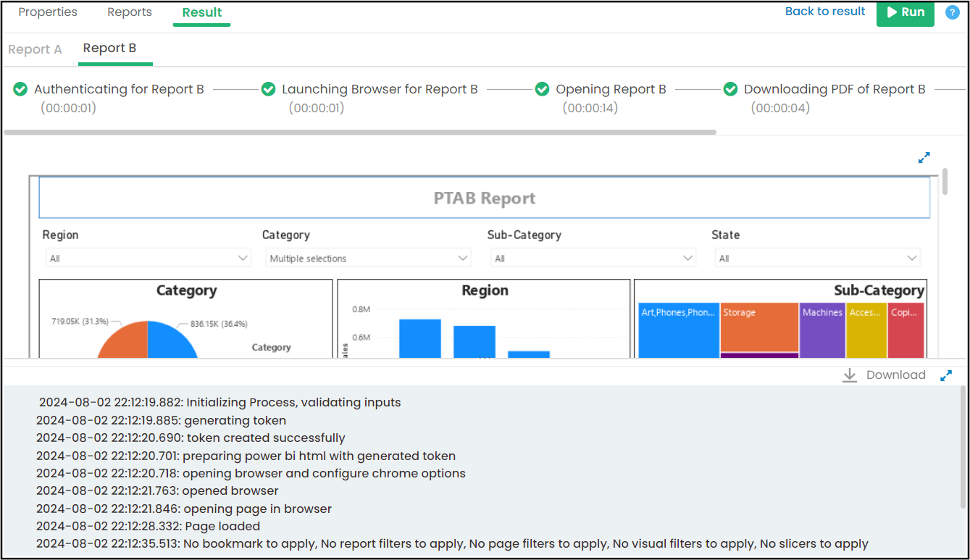The height and width of the screenshot is (560, 970).
Task: Click the report preview vertical scrollbar
Action: point(945,182)
